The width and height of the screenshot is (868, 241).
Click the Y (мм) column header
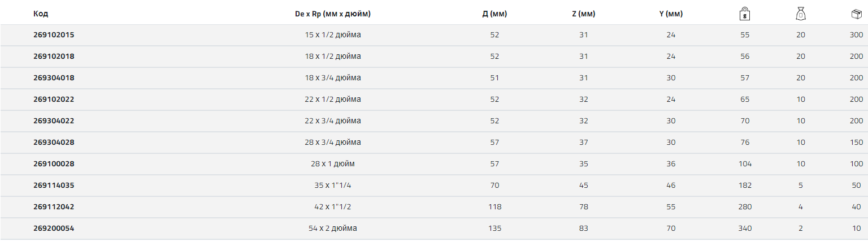pyautogui.click(x=671, y=14)
